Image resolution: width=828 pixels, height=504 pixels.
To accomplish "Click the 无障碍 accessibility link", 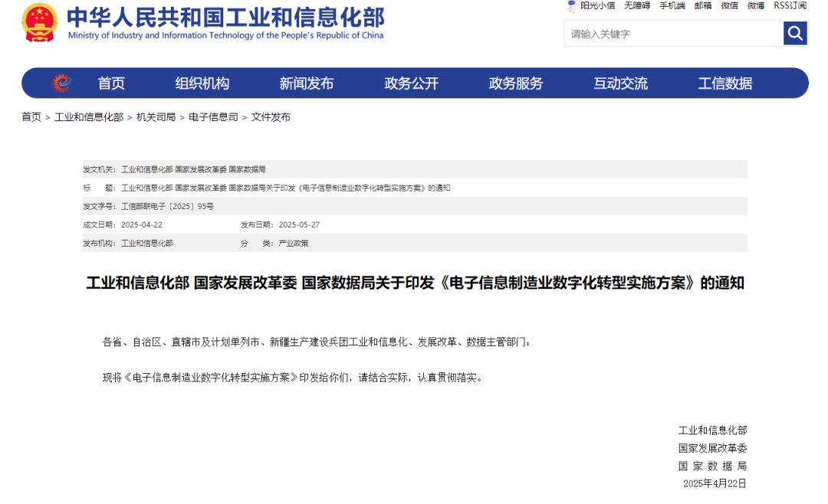I will tap(637, 5).
